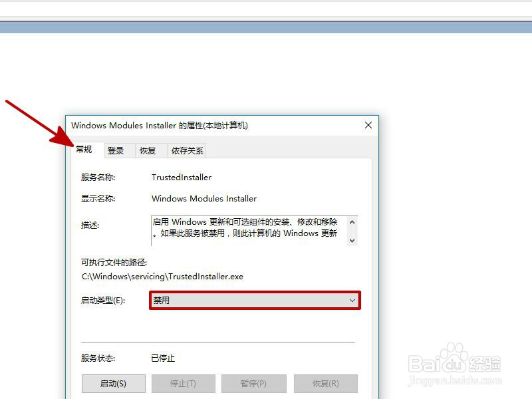Select the service name TrustedInstaller text
This screenshot has height=399, width=532.
[182, 177]
